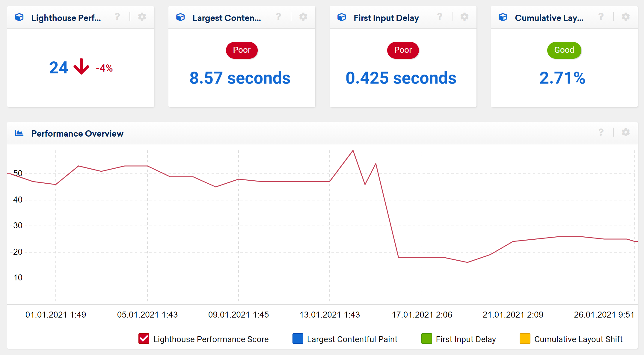Click the Cumulative Lay... card title
This screenshot has height=355, width=644.
pyautogui.click(x=549, y=18)
